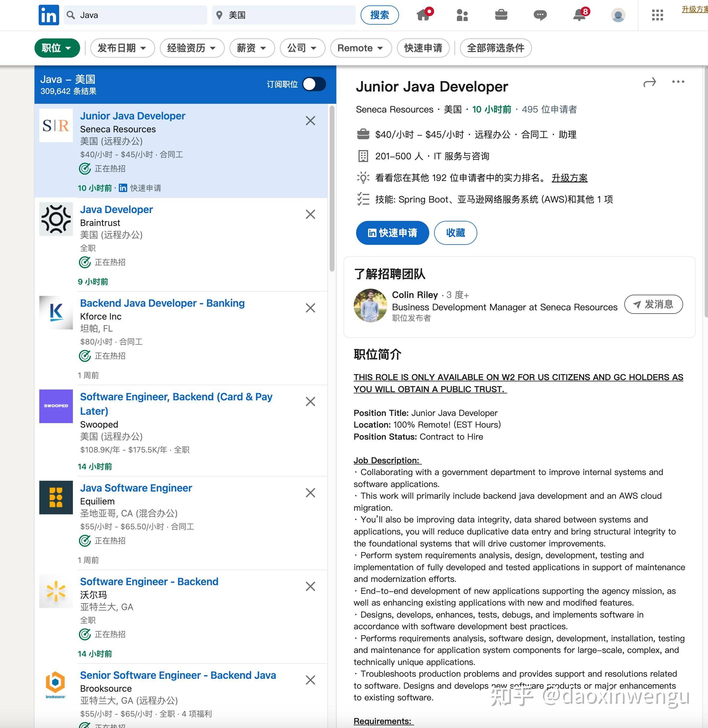
Task: Dismiss the Junior Java Developer listing
Action: 310,121
